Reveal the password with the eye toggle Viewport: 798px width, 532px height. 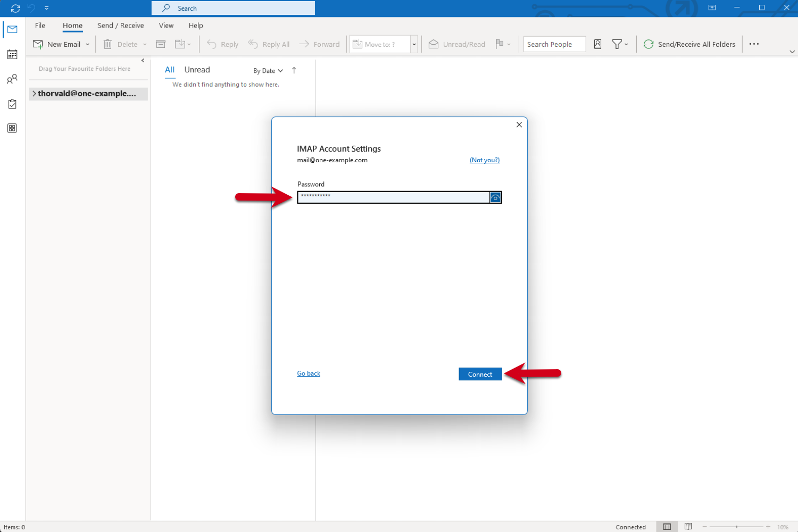tap(495, 197)
